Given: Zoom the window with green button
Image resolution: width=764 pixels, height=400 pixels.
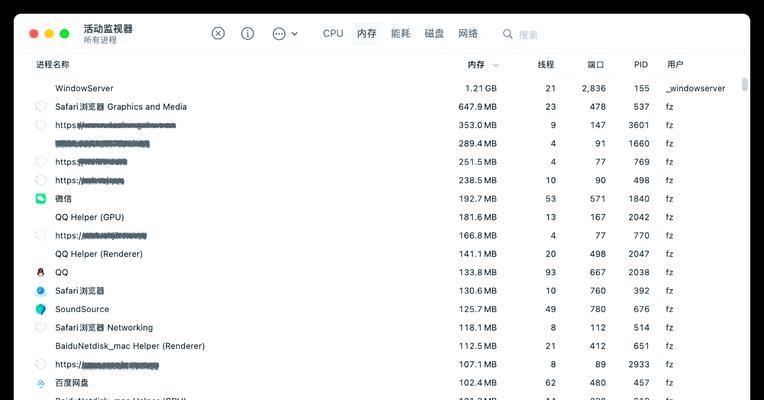Looking at the screenshot, I should (x=64, y=34).
